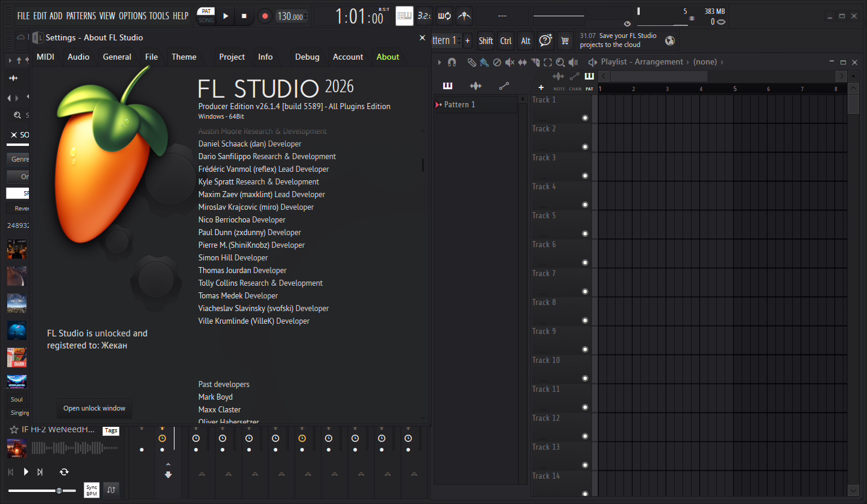Click the loop icon in sample preview
This screenshot has width=867, height=504.
(64, 471)
